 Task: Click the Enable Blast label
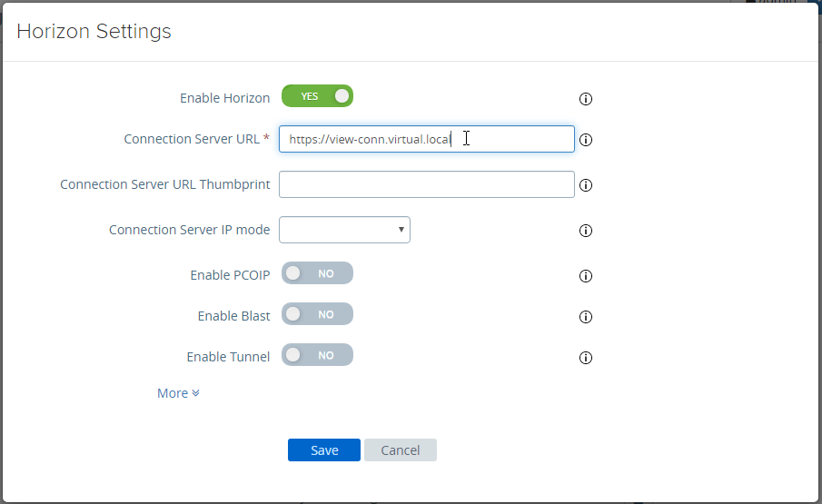point(233,316)
